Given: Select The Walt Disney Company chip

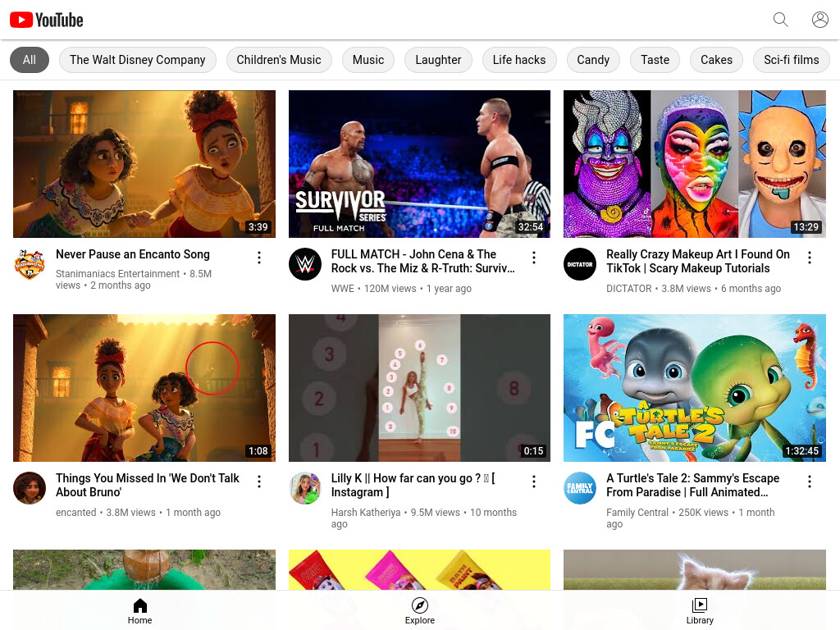Looking at the screenshot, I should tap(138, 60).
